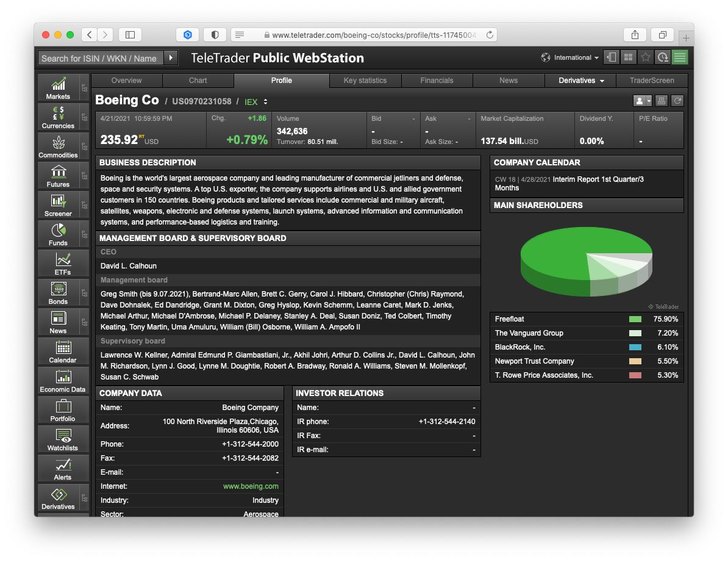Click the Search for ISIN / WKN / Name field

[101, 58]
